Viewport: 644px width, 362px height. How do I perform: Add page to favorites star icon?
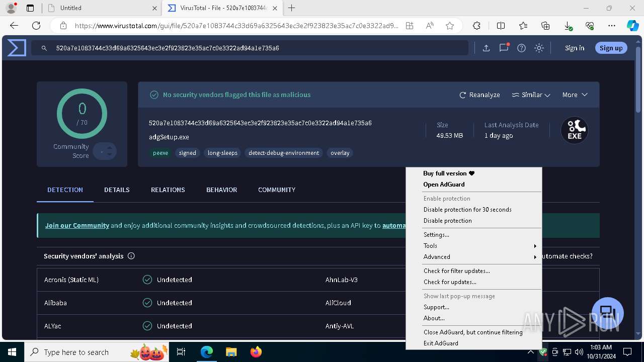tap(450, 26)
